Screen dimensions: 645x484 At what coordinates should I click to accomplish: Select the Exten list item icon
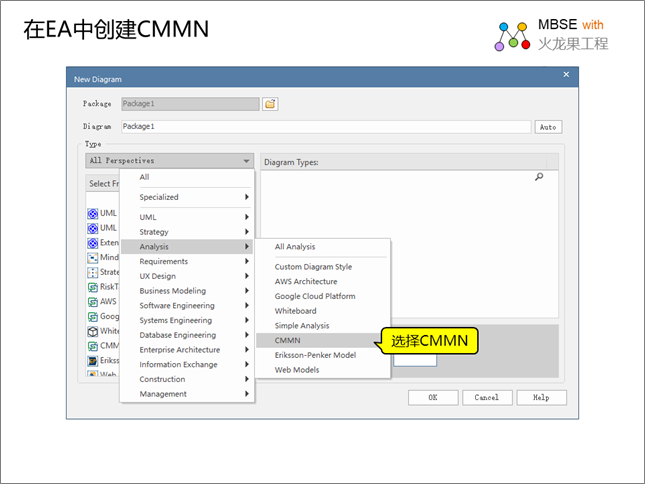pos(93,243)
